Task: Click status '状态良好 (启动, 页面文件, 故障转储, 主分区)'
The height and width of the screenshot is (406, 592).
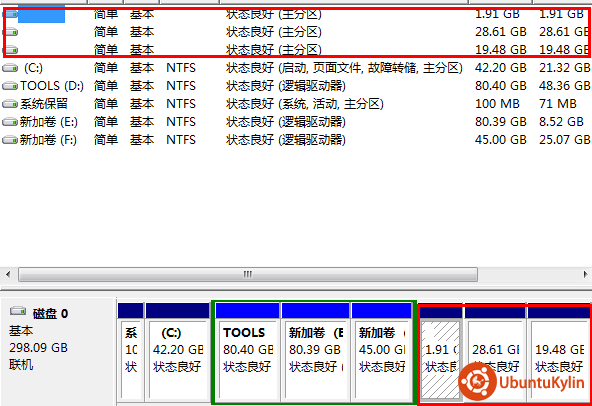Action: pos(344,68)
